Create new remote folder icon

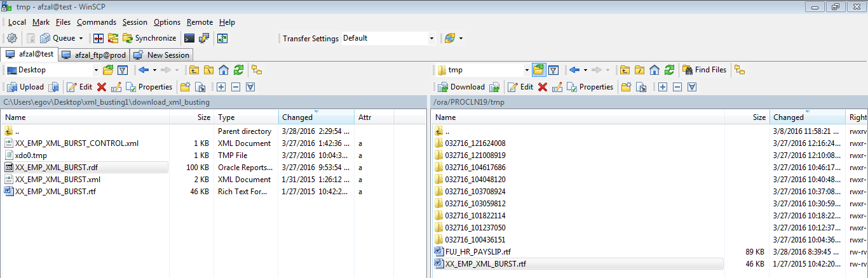626,87
